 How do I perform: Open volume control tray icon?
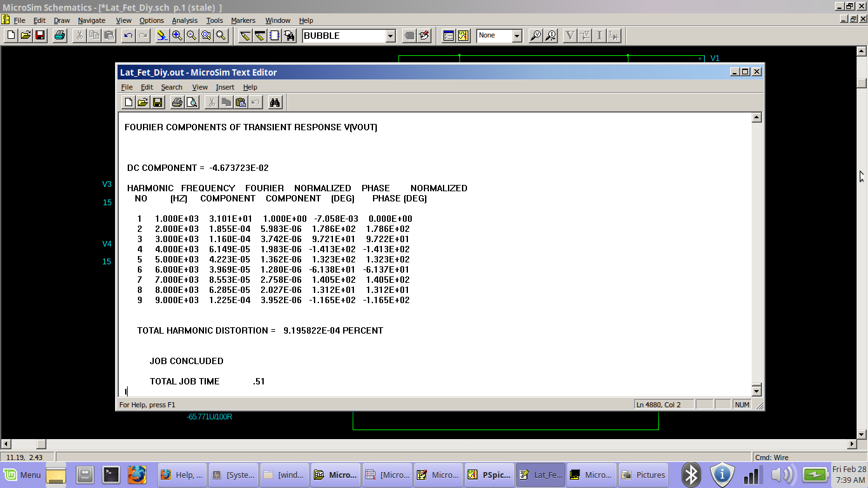click(783, 475)
